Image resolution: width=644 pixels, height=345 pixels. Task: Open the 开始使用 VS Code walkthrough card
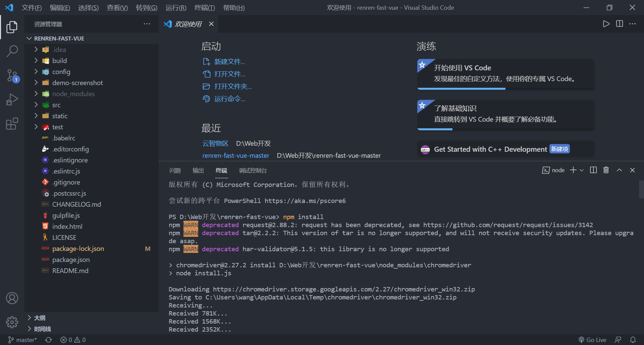pyautogui.click(x=505, y=74)
